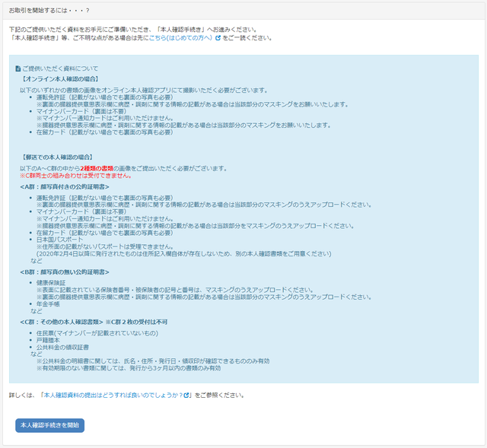The image size is (487, 448).
Task: Click the 年金手帳 list item
Action: coord(48,304)
